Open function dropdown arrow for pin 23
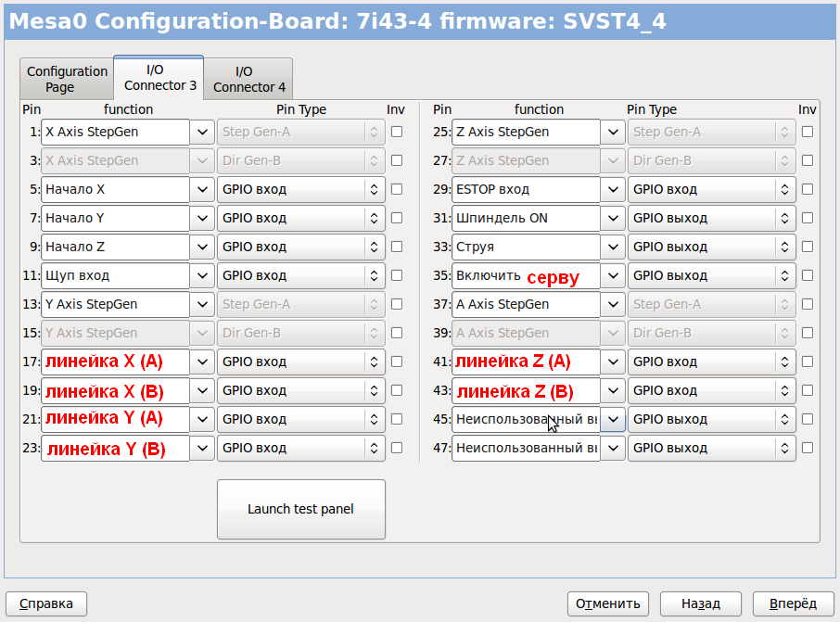The width and height of the screenshot is (840, 622). click(x=202, y=448)
